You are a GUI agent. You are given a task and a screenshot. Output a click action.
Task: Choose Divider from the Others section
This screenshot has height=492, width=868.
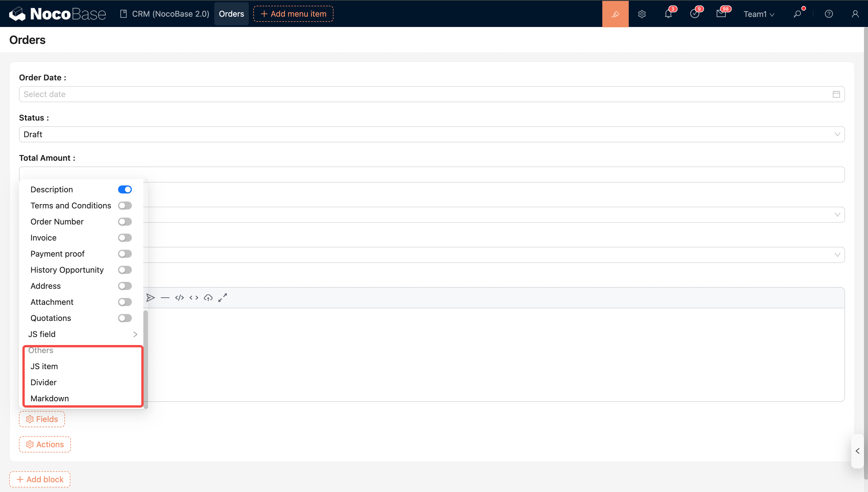pyautogui.click(x=44, y=382)
